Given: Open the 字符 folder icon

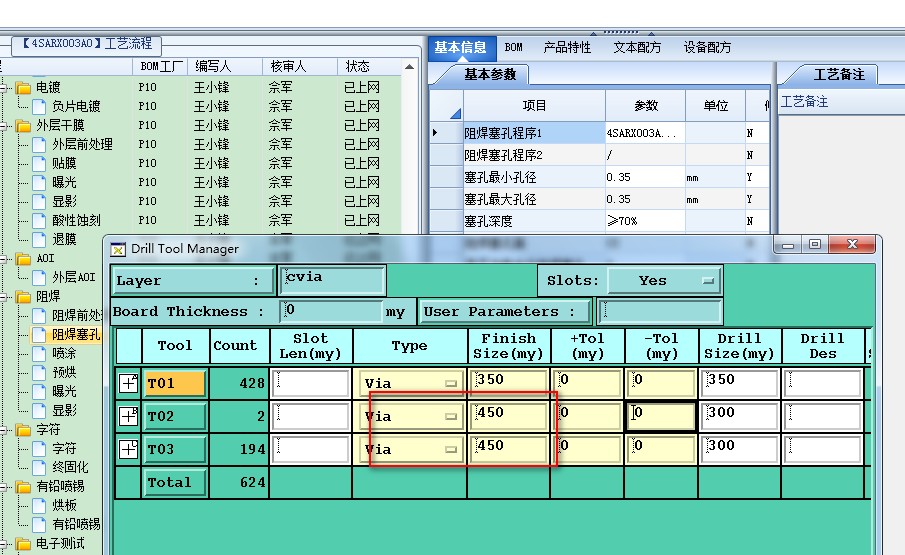Looking at the screenshot, I should pos(23,430).
